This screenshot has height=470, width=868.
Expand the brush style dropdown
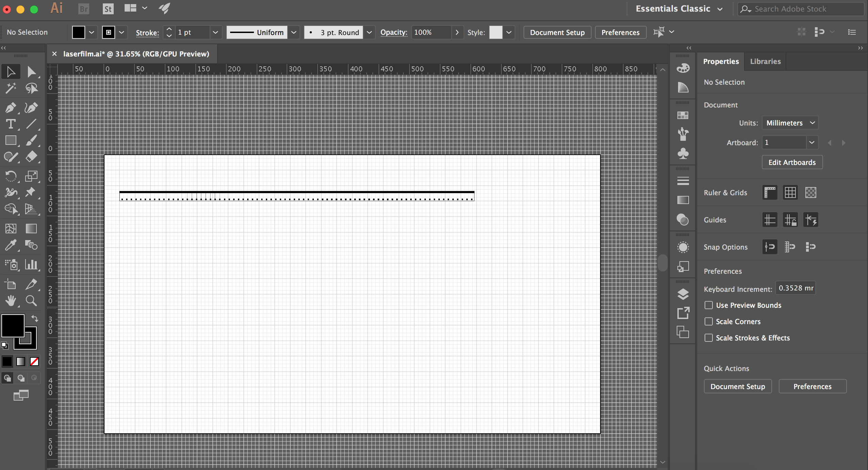click(369, 32)
